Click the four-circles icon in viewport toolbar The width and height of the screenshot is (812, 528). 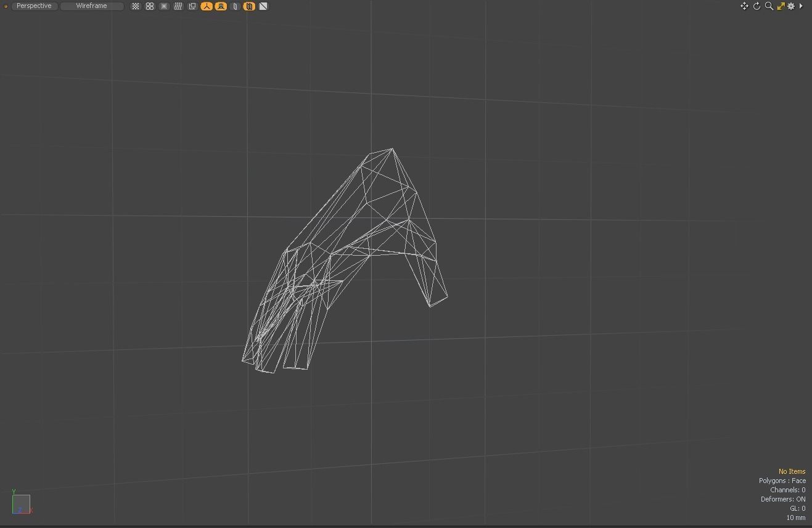(150, 6)
